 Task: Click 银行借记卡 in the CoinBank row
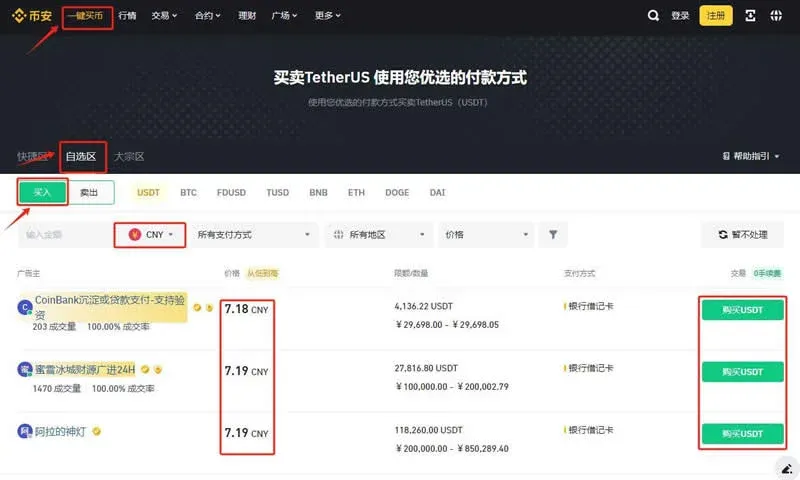(590, 306)
